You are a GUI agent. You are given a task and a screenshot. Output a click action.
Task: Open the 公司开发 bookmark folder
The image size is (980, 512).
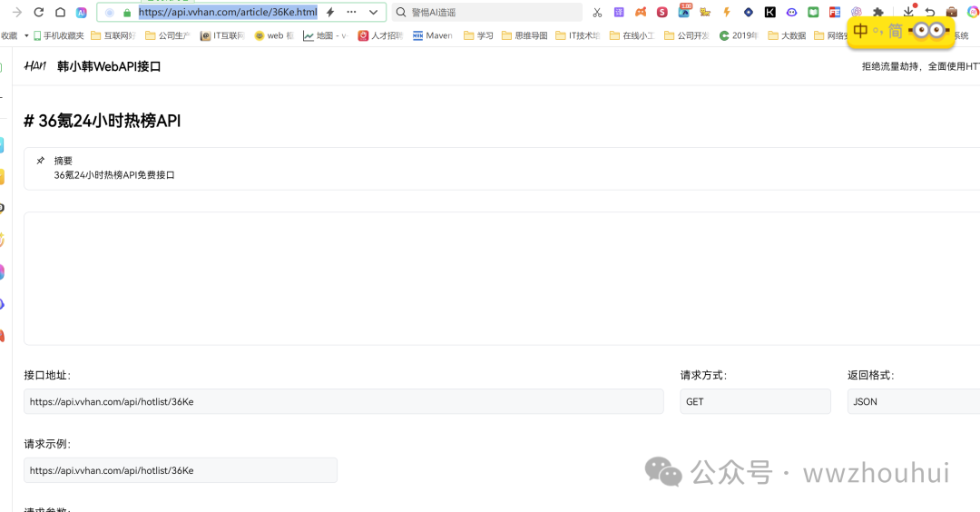point(686,35)
